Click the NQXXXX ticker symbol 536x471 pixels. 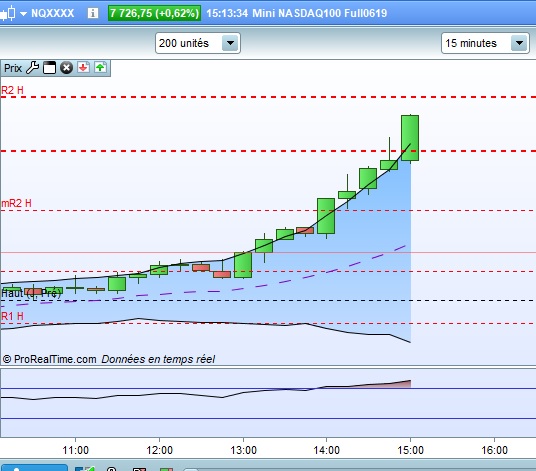tap(52, 13)
